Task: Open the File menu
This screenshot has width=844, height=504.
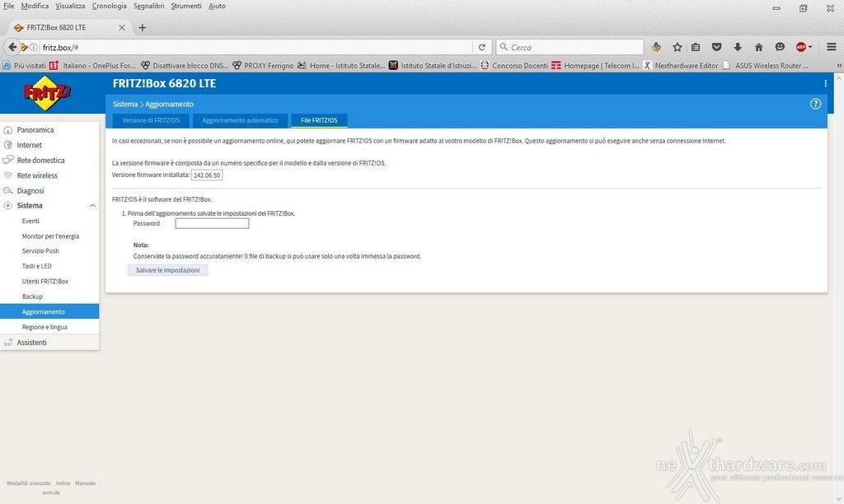Action: [8, 6]
